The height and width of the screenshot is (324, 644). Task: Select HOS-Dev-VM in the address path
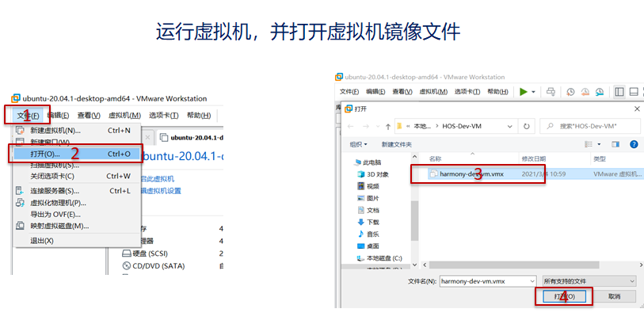coord(462,126)
